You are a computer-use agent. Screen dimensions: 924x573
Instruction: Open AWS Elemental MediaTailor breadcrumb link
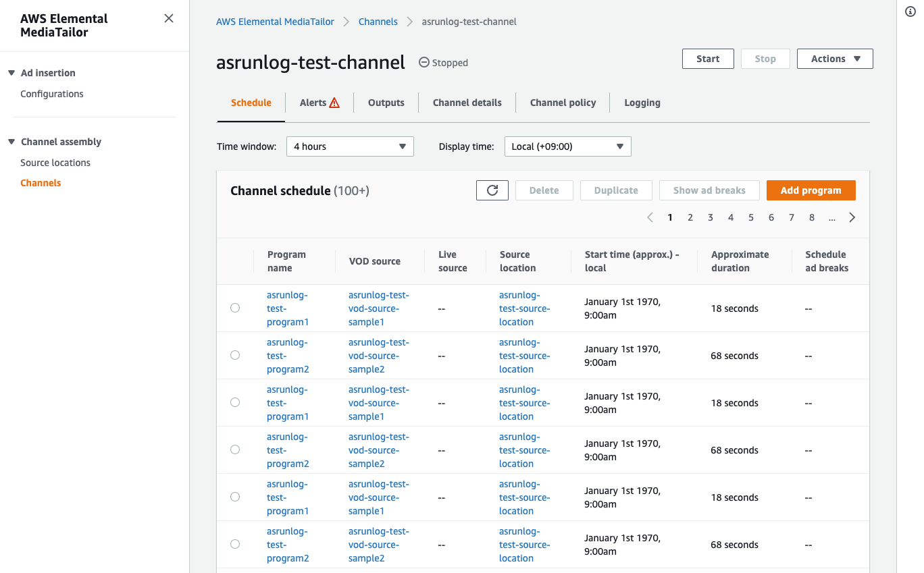[x=275, y=22]
